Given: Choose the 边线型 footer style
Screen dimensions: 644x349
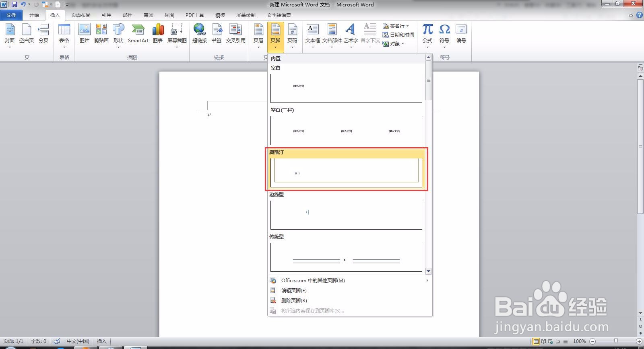Looking at the screenshot, I should 347,211.
